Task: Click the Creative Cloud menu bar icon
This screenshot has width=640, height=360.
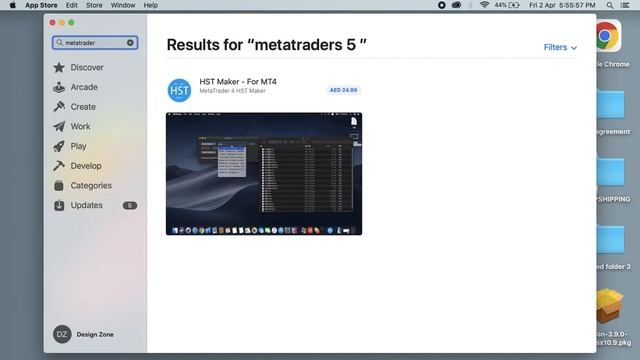Action: click(456, 5)
